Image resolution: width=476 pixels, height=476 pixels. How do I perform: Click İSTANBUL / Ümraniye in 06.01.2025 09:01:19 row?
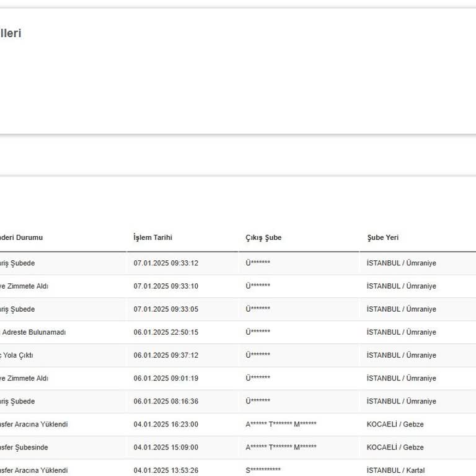[402, 378]
